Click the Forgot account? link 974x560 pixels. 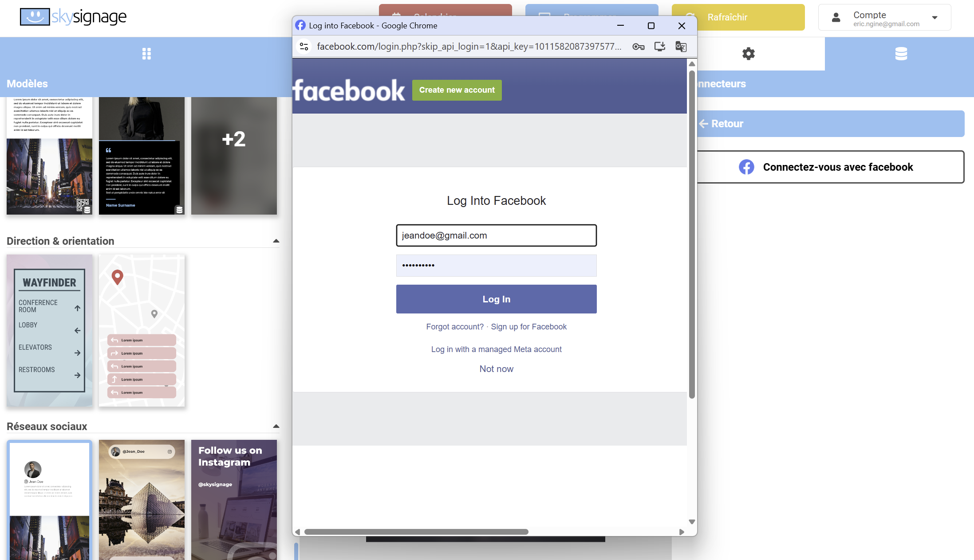[x=455, y=327]
